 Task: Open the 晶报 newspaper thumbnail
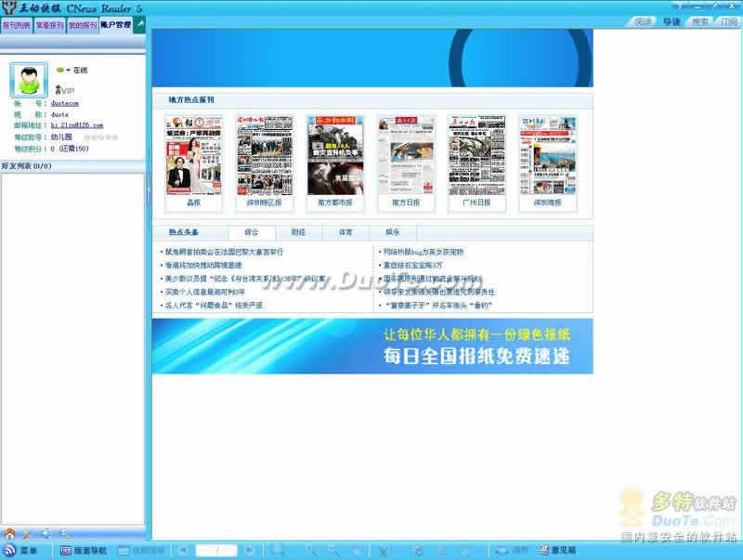(193, 156)
